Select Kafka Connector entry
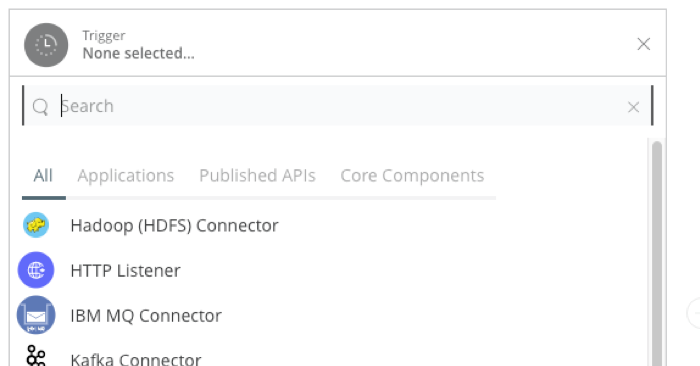The image size is (700, 366). (136, 359)
